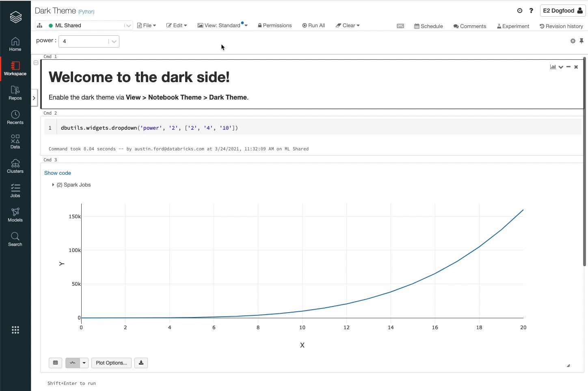This screenshot has height=391, width=588.
Task: Open the File menu
Action: [x=147, y=26]
